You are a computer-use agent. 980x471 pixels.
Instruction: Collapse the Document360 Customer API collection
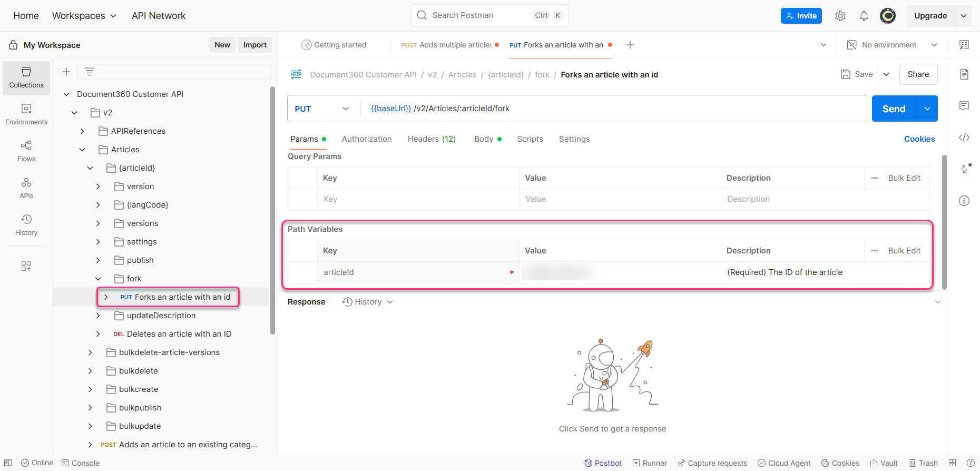66,94
